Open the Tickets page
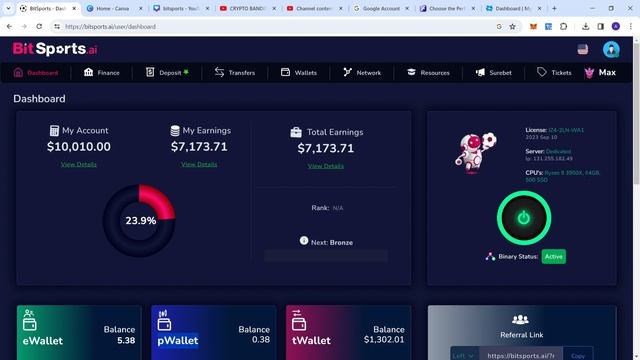Viewport: 640px width, 360px height. tap(554, 73)
